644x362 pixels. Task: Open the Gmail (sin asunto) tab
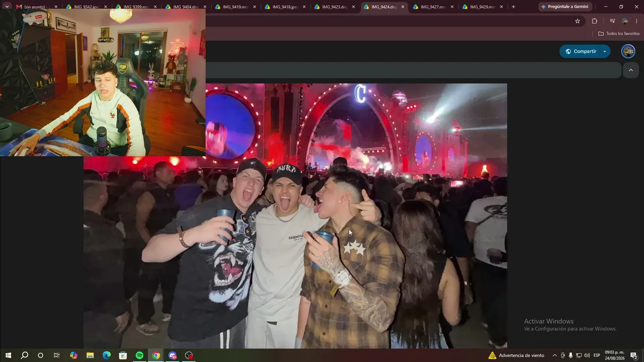(37, 7)
